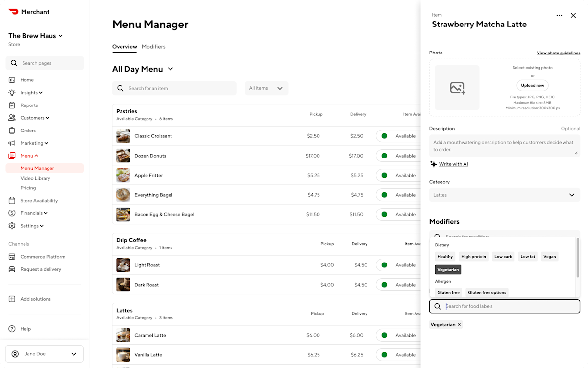Open the three-dot menu for Strawberry Matcha Latte

559,15
